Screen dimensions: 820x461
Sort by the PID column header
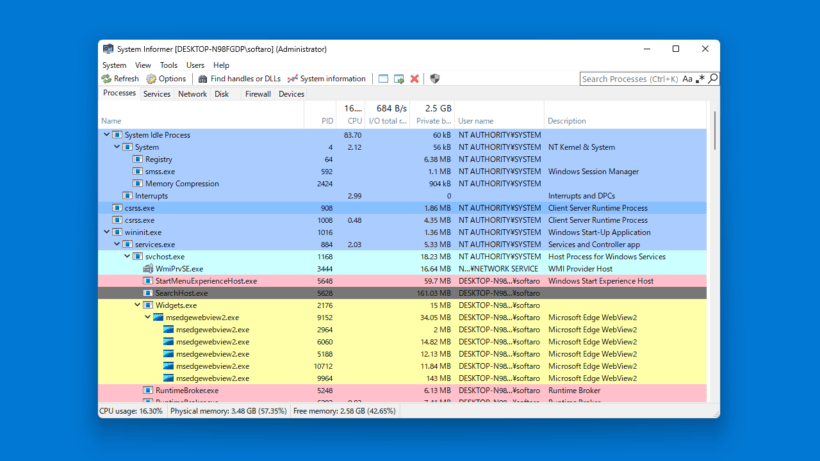coord(321,115)
